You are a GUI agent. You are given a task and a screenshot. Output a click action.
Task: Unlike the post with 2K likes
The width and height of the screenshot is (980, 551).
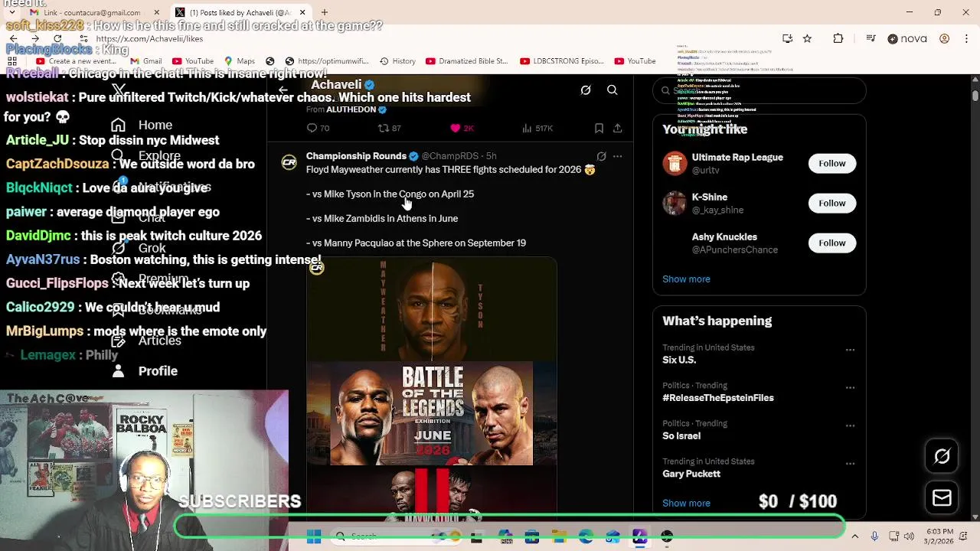tap(463, 129)
